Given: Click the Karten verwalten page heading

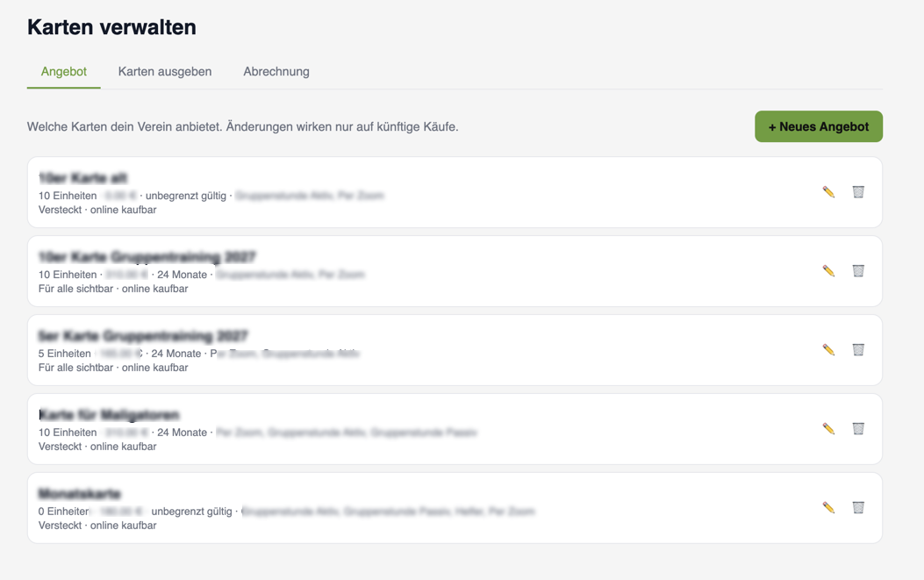Looking at the screenshot, I should tap(112, 27).
